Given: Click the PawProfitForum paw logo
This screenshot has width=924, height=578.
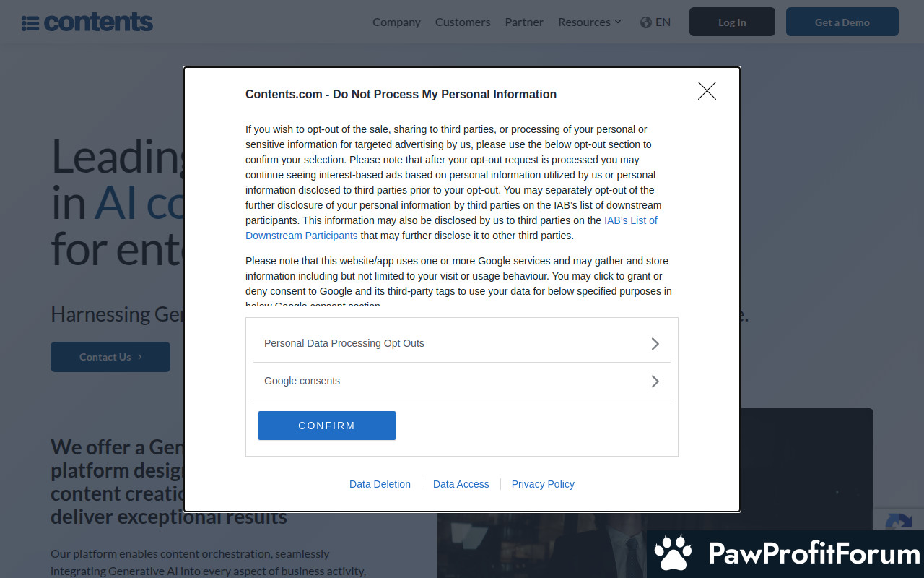Looking at the screenshot, I should (673, 553).
